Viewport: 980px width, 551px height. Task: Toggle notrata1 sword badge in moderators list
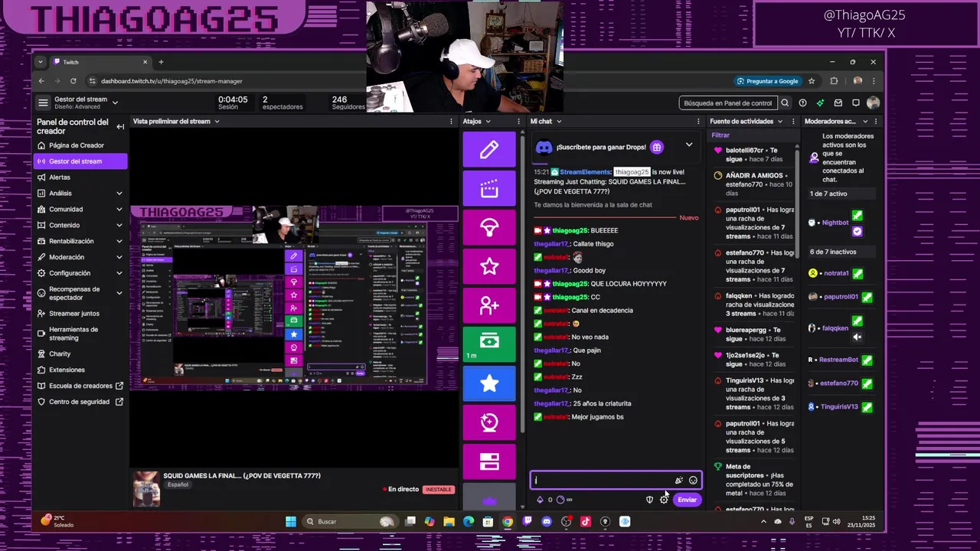click(857, 273)
